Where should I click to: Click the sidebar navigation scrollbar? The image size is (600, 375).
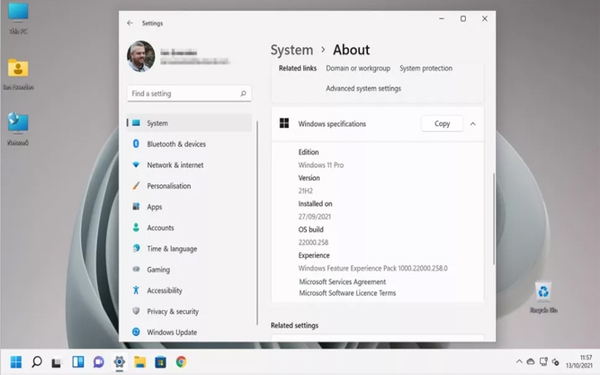(x=257, y=223)
